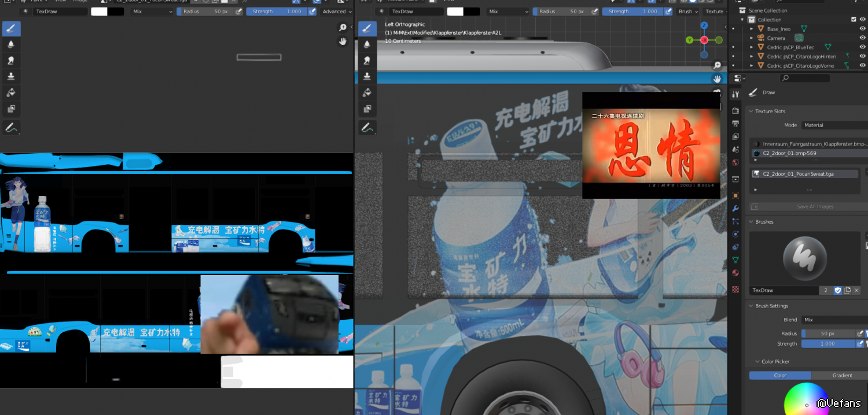This screenshot has height=415, width=868.
Task: Select the Soften tool in image editor toolbar
Action: pos(11,45)
